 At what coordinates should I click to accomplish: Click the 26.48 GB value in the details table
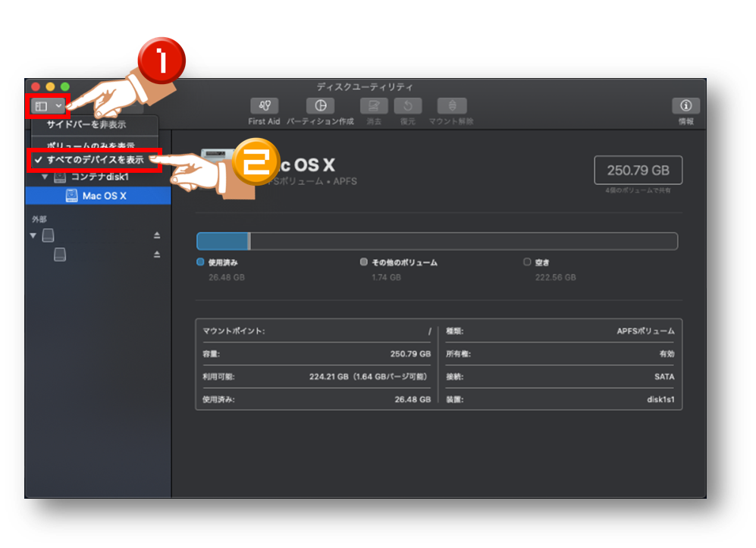tap(413, 399)
